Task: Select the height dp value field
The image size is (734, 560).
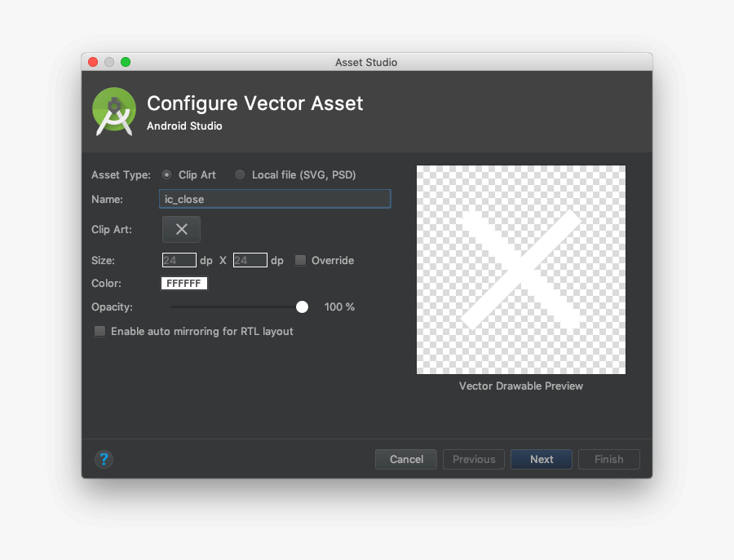Action: click(250, 260)
